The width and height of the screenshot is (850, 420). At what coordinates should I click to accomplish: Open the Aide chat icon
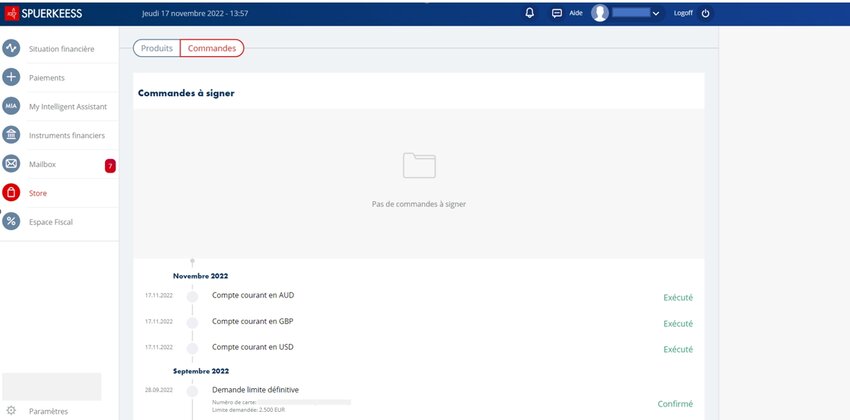(x=557, y=14)
